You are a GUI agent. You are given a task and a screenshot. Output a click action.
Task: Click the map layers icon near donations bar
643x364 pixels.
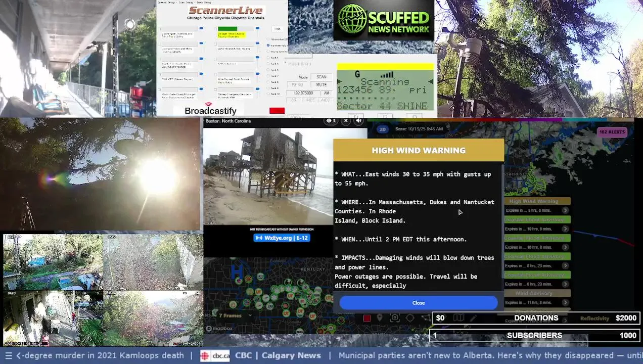pyautogui.click(x=459, y=318)
